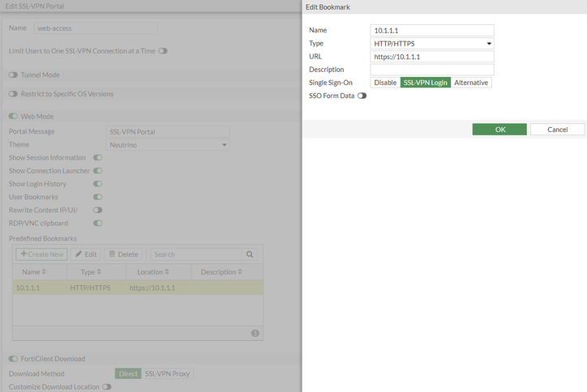Click OK to save bookmark
This screenshot has height=392, width=587.
pyautogui.click(x=499, y=130)
